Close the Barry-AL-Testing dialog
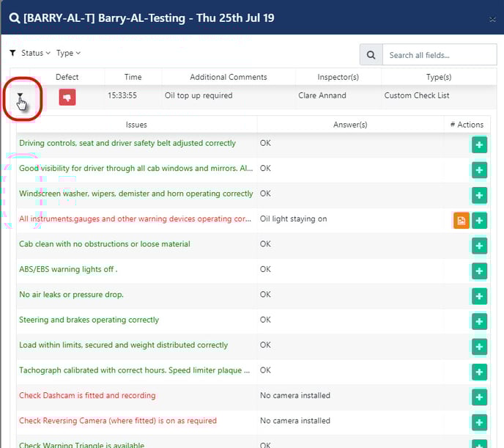Screen dimensions: 504x448 click(492, 20)
